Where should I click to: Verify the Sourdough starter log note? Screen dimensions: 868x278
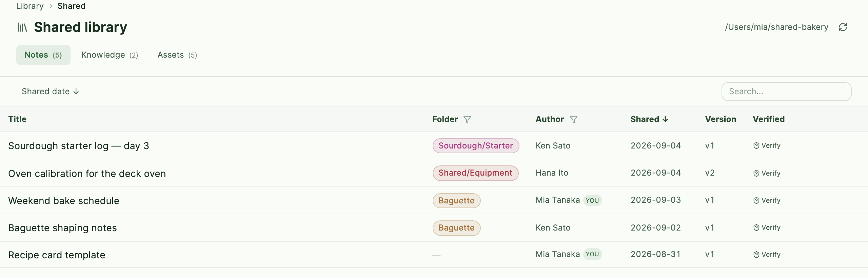(767, 145)
